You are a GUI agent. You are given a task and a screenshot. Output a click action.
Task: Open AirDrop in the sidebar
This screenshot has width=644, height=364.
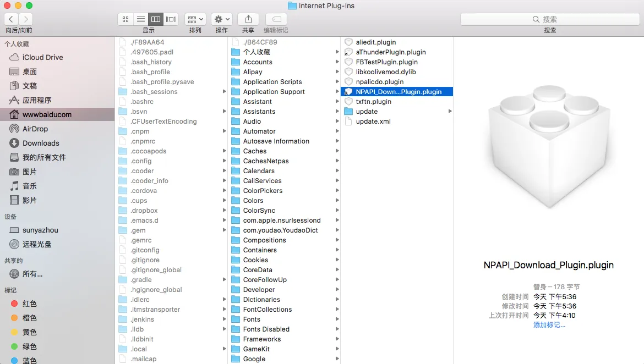point(35,129)
